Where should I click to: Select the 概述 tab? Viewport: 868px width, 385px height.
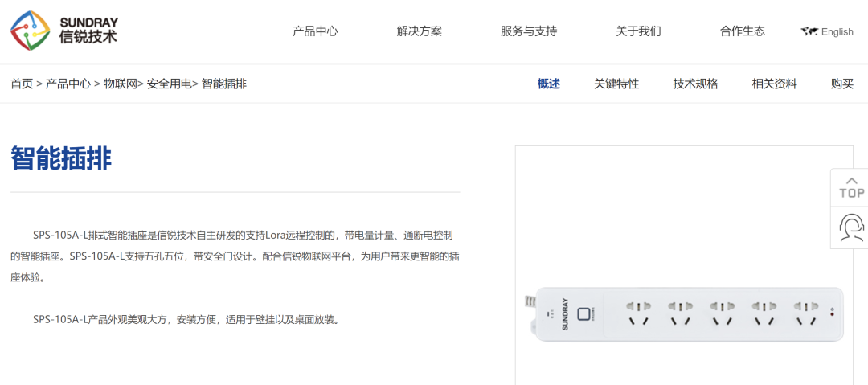(549, 84)
